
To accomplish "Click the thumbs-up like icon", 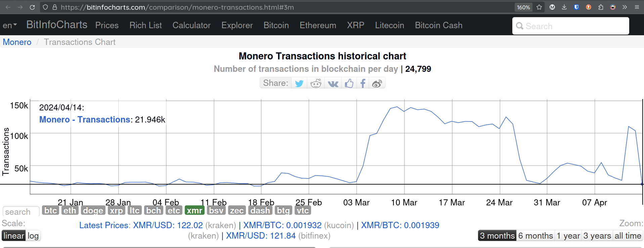I will coord(349,83).
